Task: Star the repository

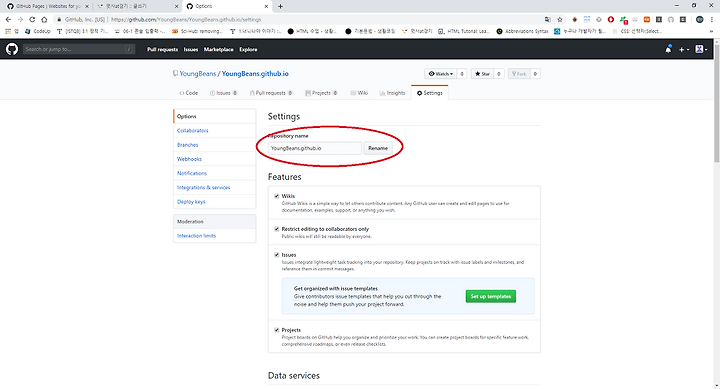Action: pyautogui.click(x=482, y=73)
